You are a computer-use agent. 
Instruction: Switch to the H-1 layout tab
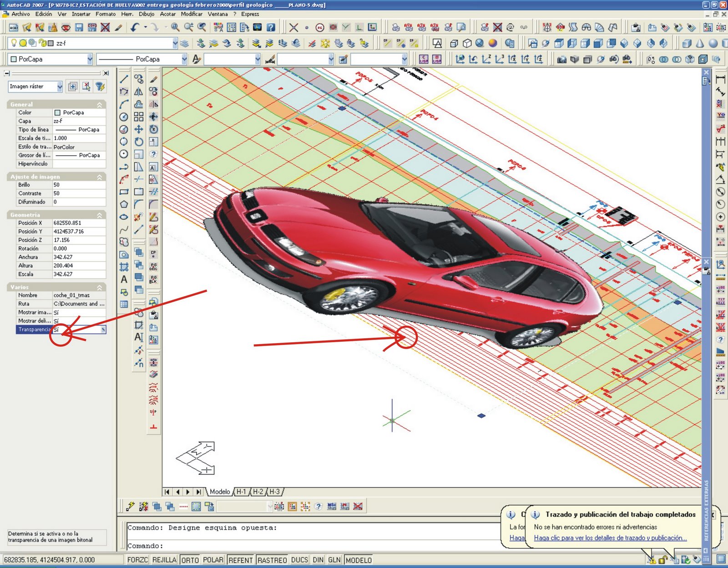click(241, 492)
